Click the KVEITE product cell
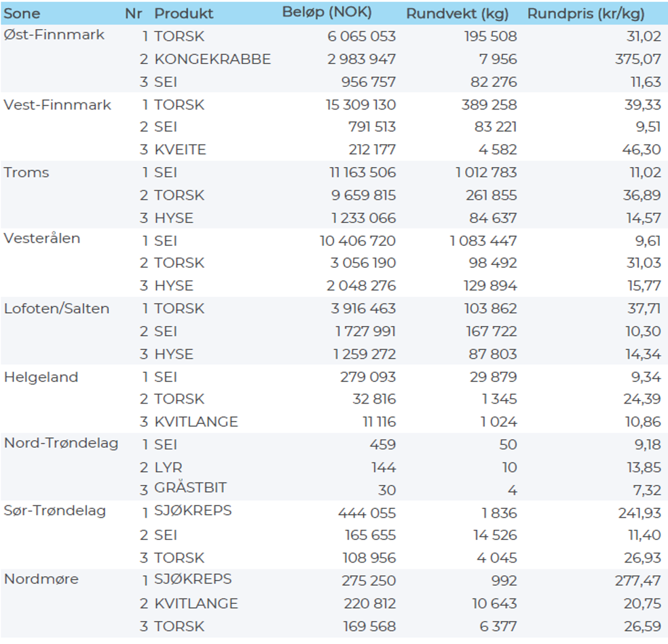 tap(180, 149)
